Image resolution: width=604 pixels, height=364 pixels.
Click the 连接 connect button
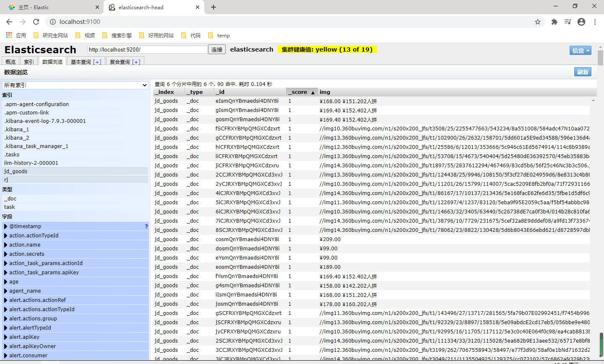click(x=217, y=49)
